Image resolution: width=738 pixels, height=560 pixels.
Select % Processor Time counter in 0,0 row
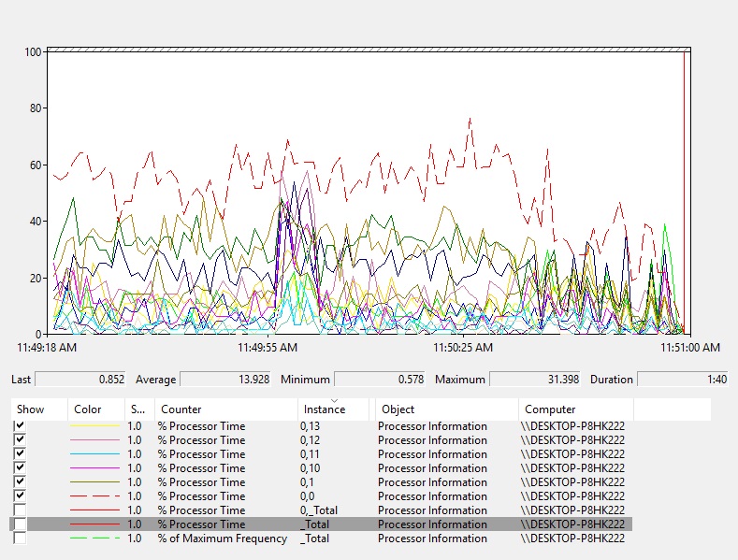tap(201, 496)
